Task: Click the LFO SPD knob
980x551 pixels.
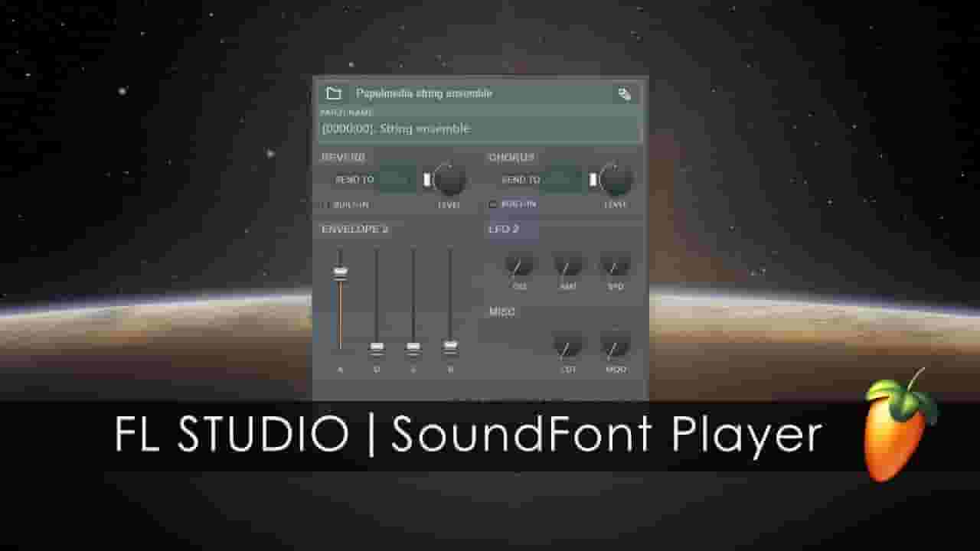Action: coord(616,265)
